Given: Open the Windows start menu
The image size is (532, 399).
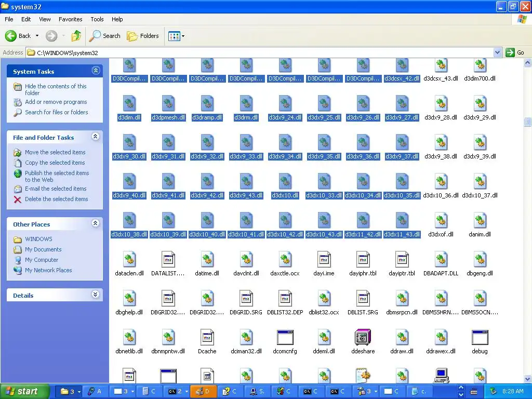Looking at the screenshot, I should pos(24,391).
